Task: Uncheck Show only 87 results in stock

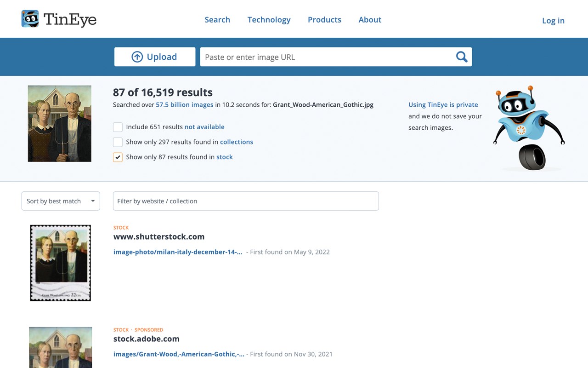Action: pyautogui.click(x=118, y=157)
